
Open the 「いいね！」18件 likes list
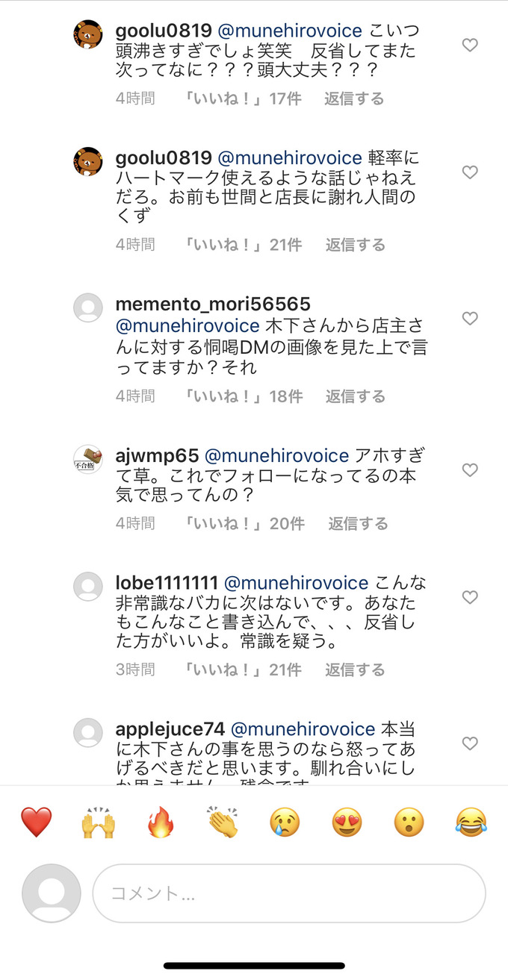coord(244,396)
